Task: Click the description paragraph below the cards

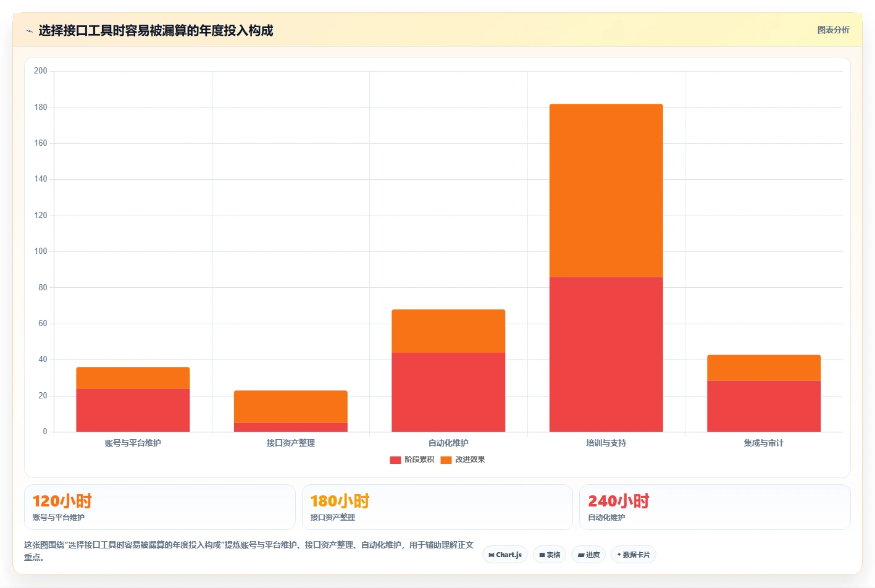Action: click(249, 551)
